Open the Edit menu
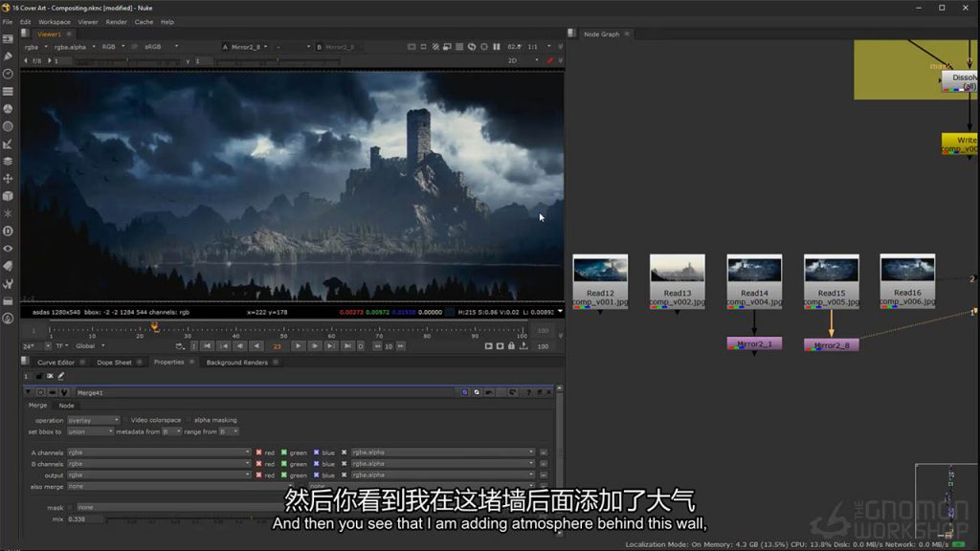This screenshot has height=551, width=980. 25,22
